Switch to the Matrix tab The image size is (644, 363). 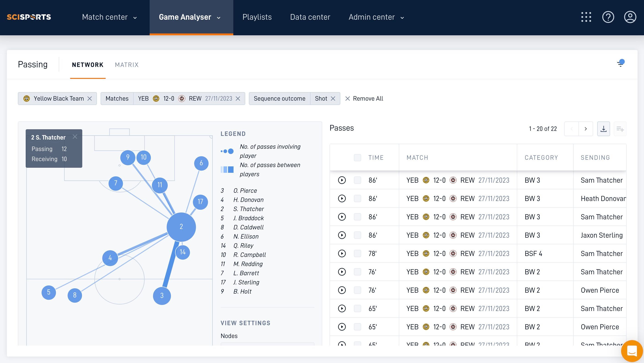(127, 65)
